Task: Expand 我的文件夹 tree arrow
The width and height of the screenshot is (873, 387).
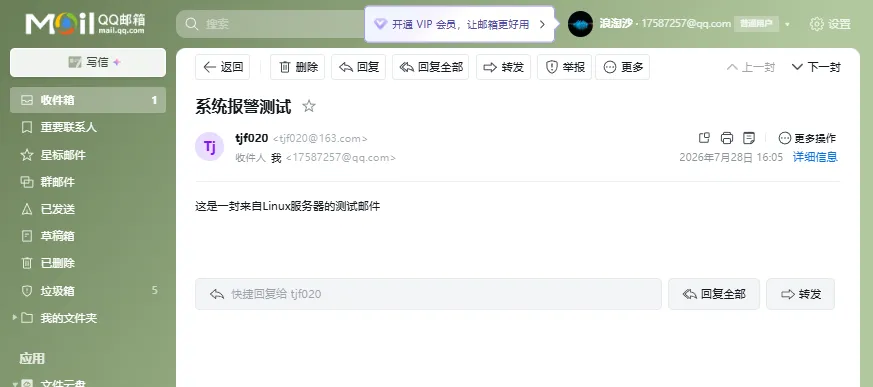Action: pyautogui.click(x=14, y=318)
